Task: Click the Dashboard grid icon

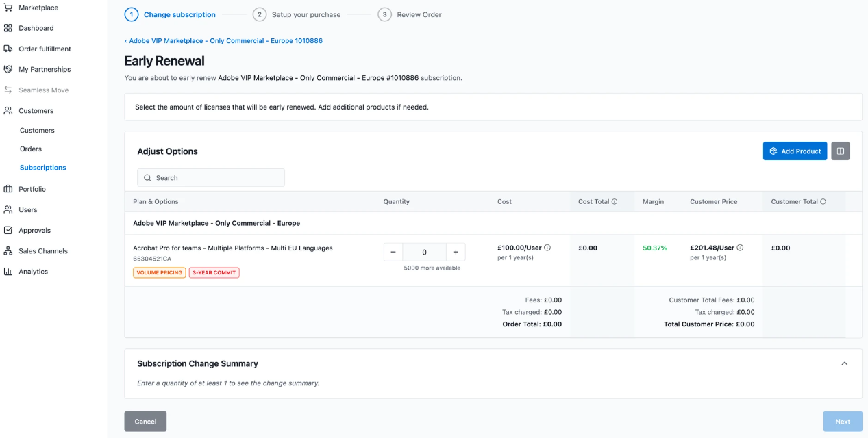Action: (x=8, y=28)
